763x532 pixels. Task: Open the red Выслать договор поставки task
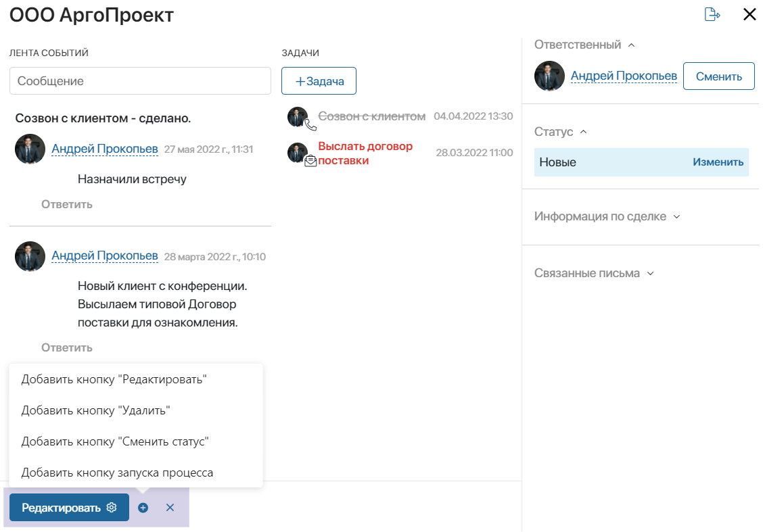click(365, 153)
